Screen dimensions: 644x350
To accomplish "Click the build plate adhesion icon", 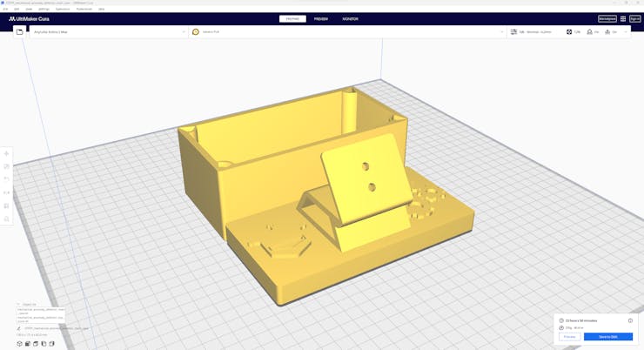I will tap(607, 31).
